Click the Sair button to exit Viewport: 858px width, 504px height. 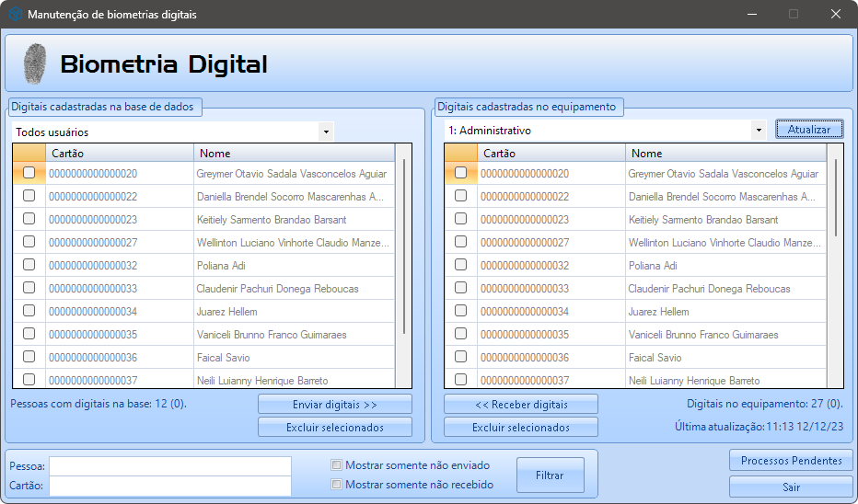coord(791,487)
